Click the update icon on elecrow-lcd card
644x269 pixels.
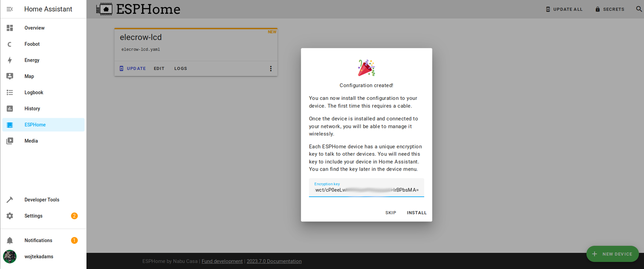(121, 68)
